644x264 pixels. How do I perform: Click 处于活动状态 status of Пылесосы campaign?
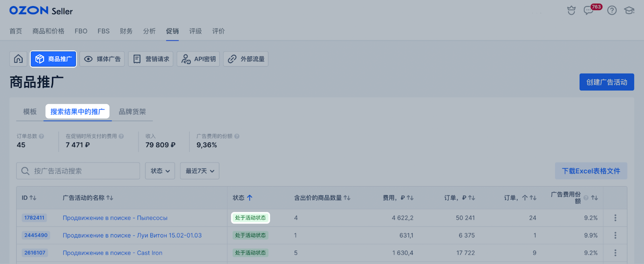251,218
